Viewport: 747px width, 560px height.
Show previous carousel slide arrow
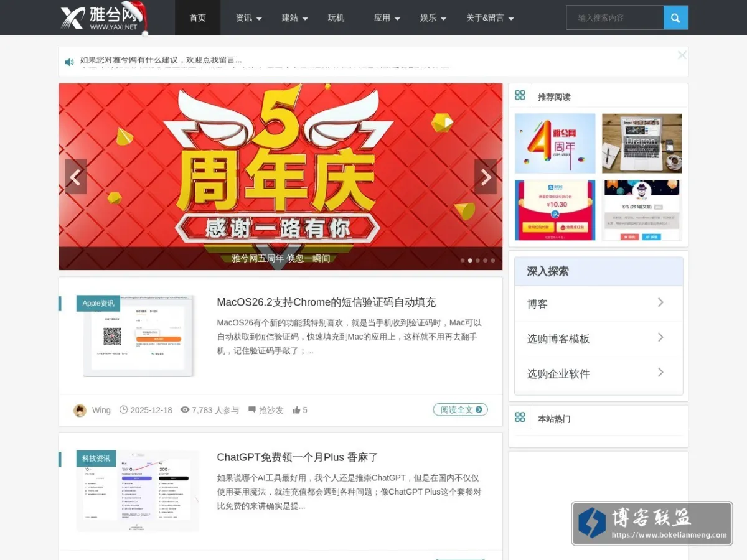click(x=75, y=177)
